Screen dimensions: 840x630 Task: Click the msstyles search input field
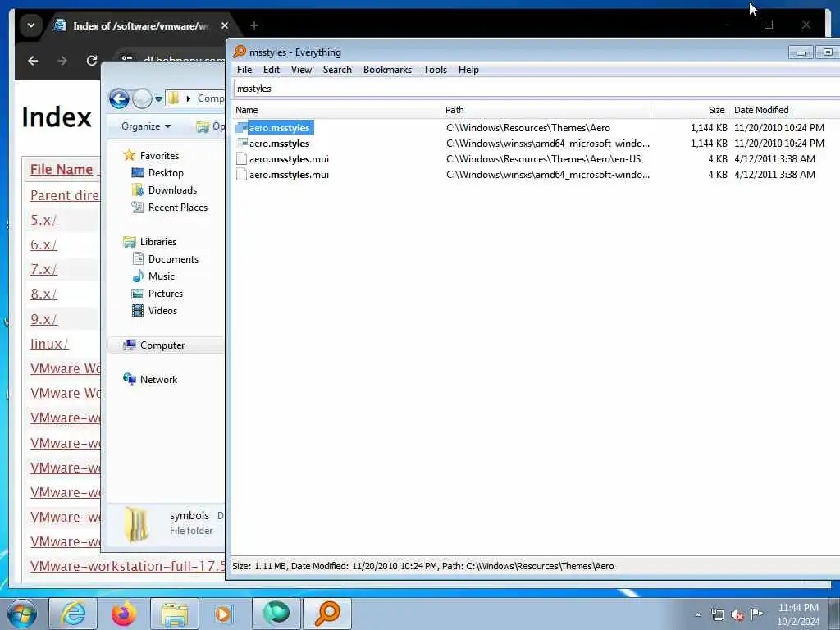coord(536,89)
